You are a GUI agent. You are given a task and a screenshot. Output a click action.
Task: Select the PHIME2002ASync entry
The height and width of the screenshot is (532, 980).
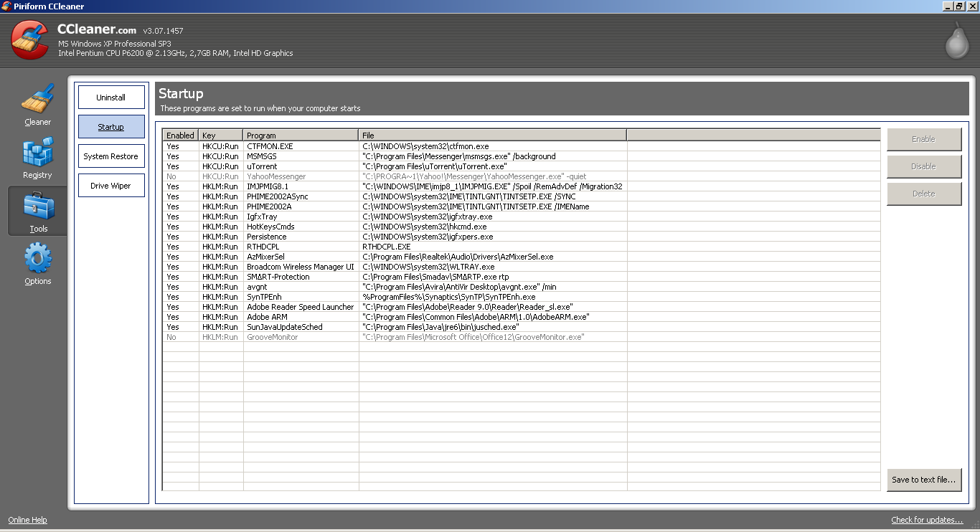coord(278,196)
